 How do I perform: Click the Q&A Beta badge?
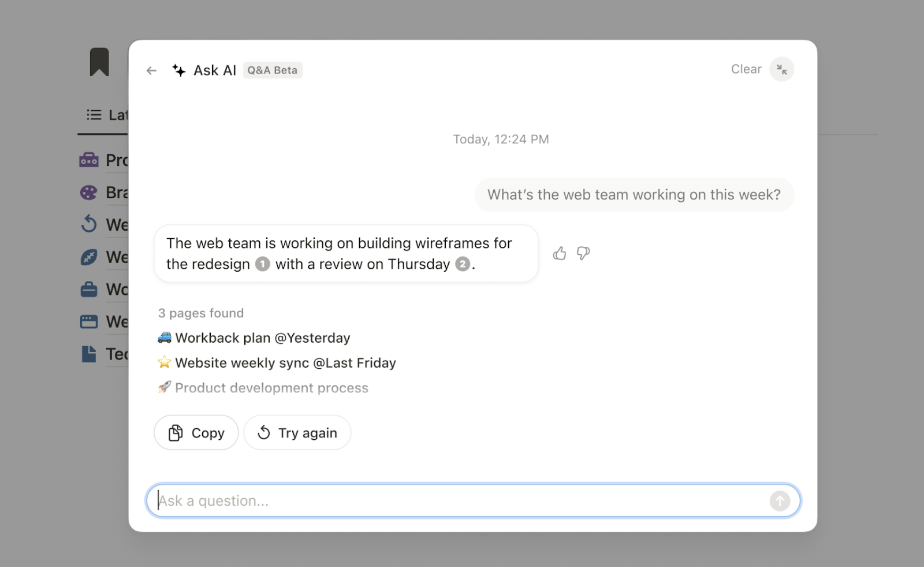coord(273,70)
